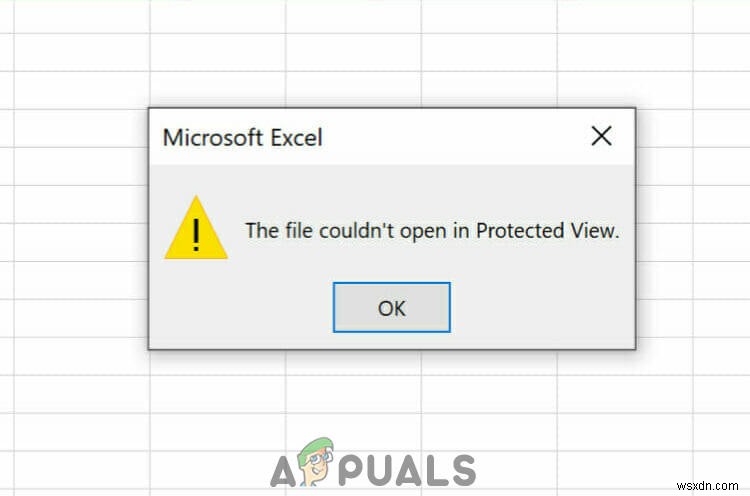Click the letter A of the Appuals logo
Screen dimensions: 750x496
pyautogui.click(x=284, y=471)
